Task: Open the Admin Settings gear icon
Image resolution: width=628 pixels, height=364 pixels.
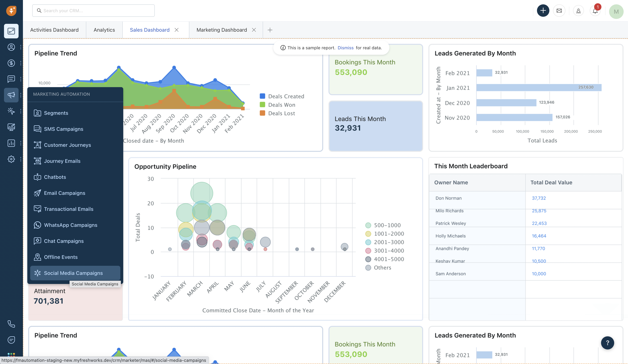Action: 11,159
